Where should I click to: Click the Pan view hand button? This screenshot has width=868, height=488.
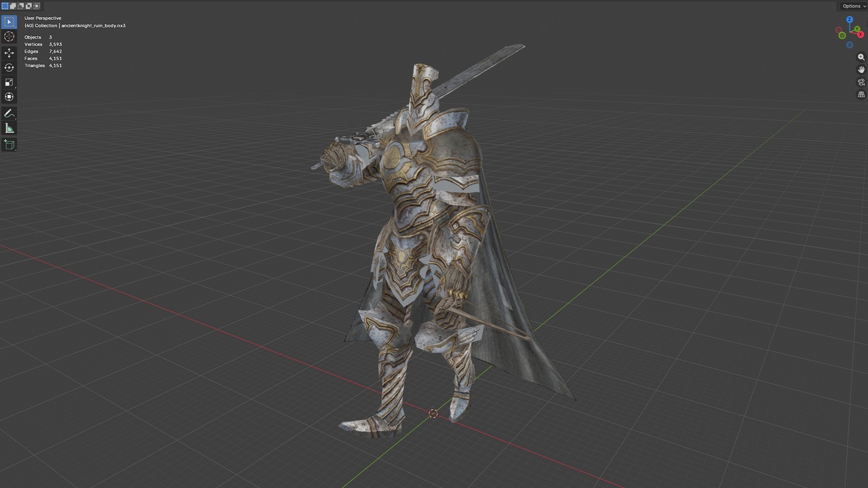[x=861, y=70]
